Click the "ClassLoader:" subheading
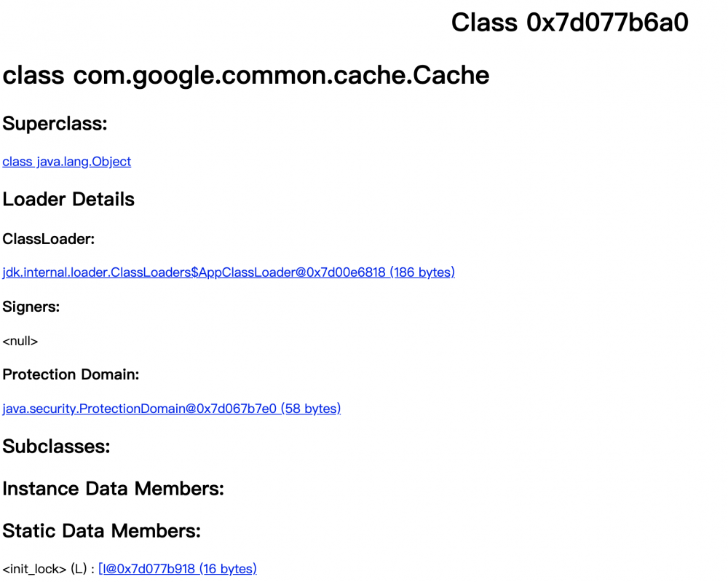The height and width of the screenshot is (582, 728). (x=48, y=239)
